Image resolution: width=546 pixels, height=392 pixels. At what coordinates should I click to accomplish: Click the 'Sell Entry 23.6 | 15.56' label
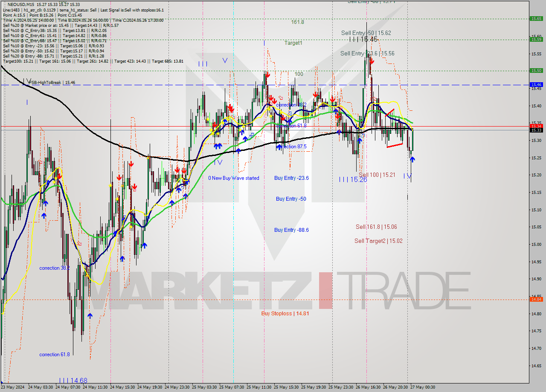click(367, 53)
